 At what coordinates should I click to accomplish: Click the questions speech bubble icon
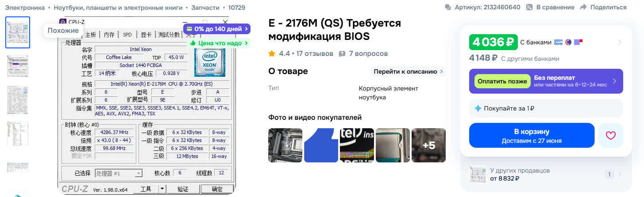tap(342, 54)
